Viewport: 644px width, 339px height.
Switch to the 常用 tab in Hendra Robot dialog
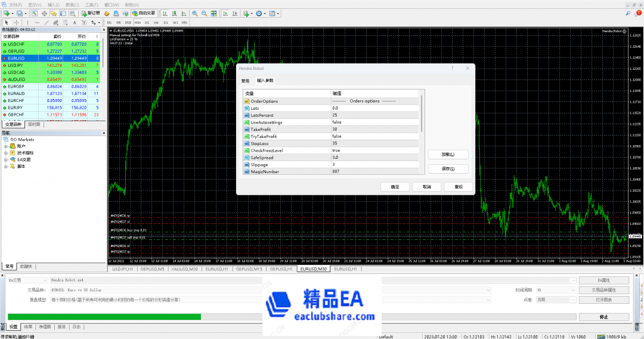point(245,81)
